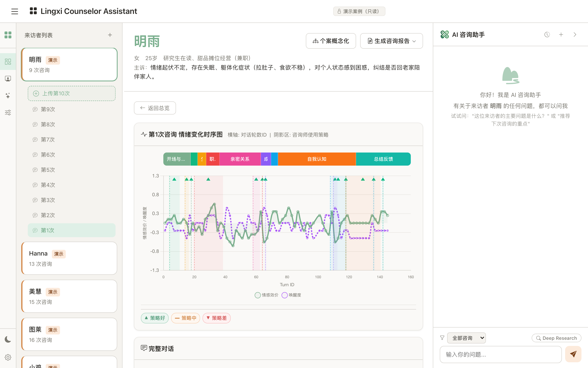Select session 第7次
This screenshot has height=368, width=588.
point(71,139)
